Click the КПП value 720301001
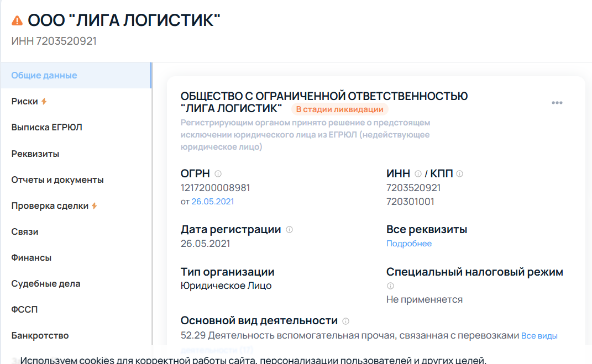 point(410,202)
